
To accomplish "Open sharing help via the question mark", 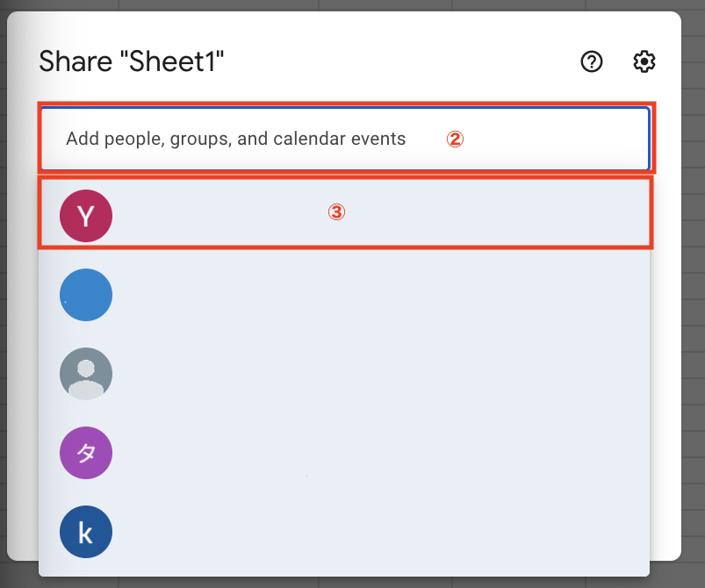I will point(591,61).
